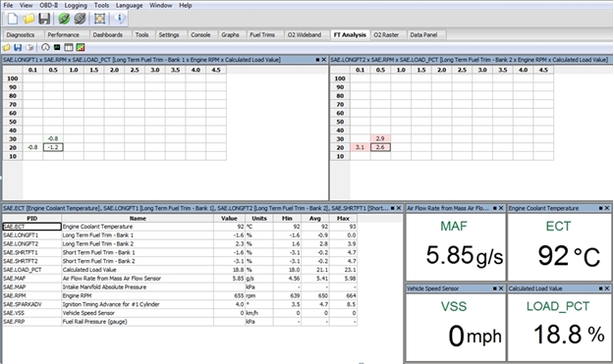Open the Logging menu
Image resolution: width=614 pixels, height=364 pixels.
pos(76,6)
